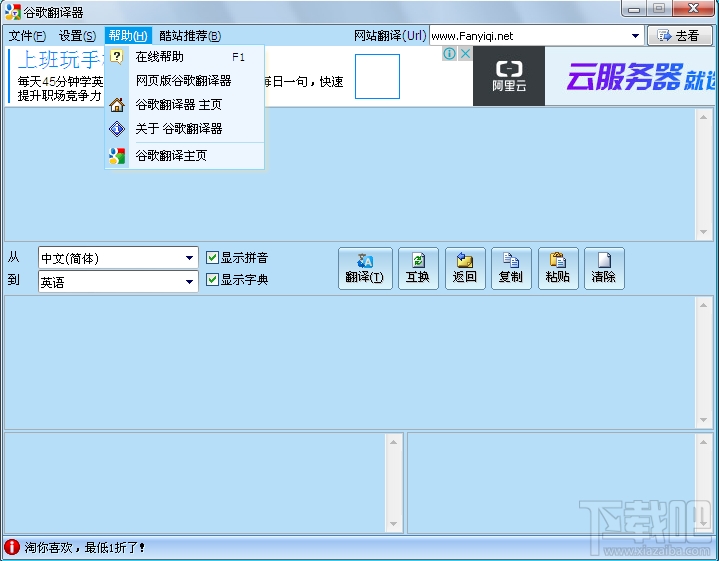Click the house homepage icon in menu
This screenshot has width=719, height=561.
coord(117,105)
